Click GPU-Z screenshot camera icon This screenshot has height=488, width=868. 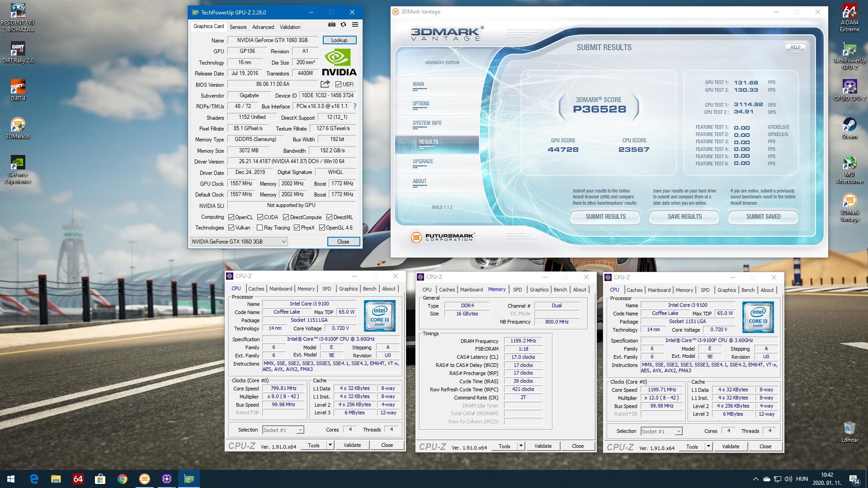(x=332, y=25)
